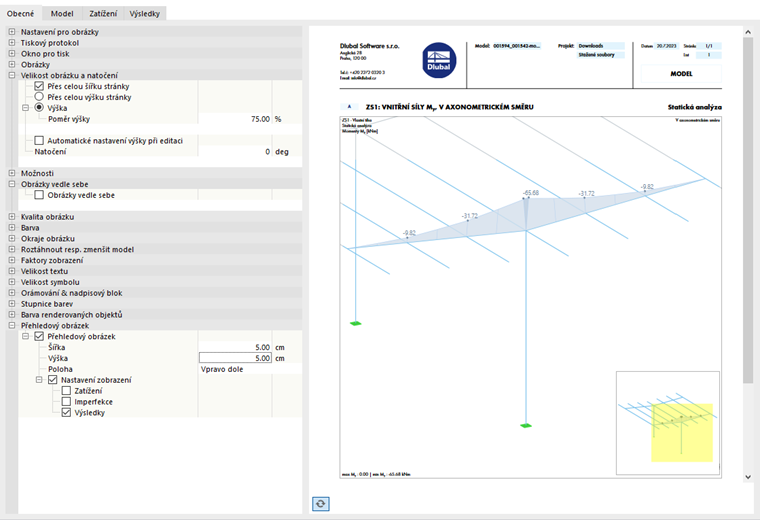This screenshot has width=760, height=520.
Task: Expand Kvalita obrázku section
Action: [12, 217]
